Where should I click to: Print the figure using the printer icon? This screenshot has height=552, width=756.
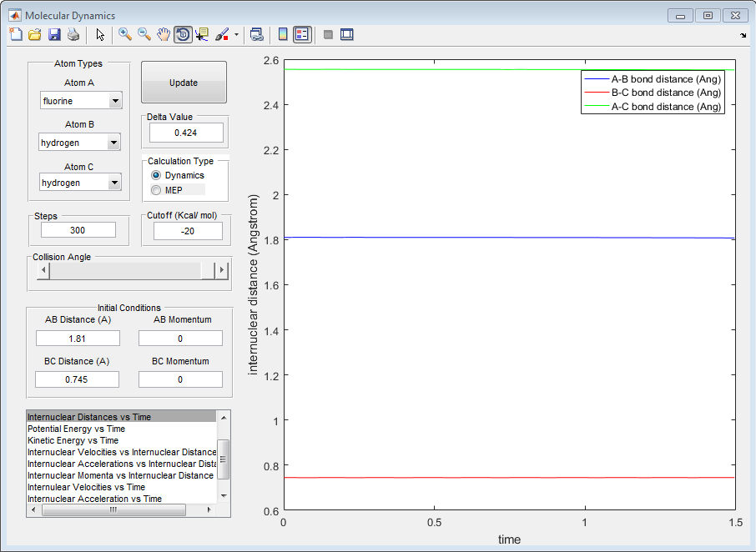tap(73, 34)
